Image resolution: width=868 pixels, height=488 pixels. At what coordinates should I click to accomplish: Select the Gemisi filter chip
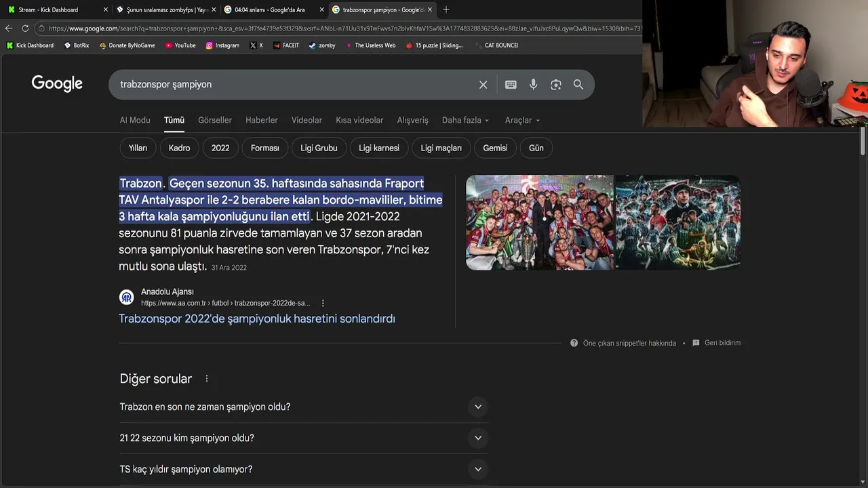click(495, 148)
